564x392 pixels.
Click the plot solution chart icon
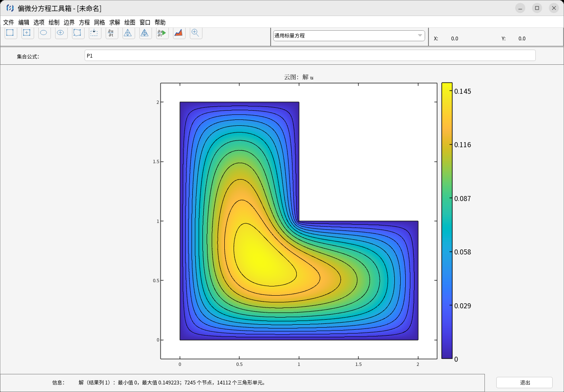(x=179, y=33)
